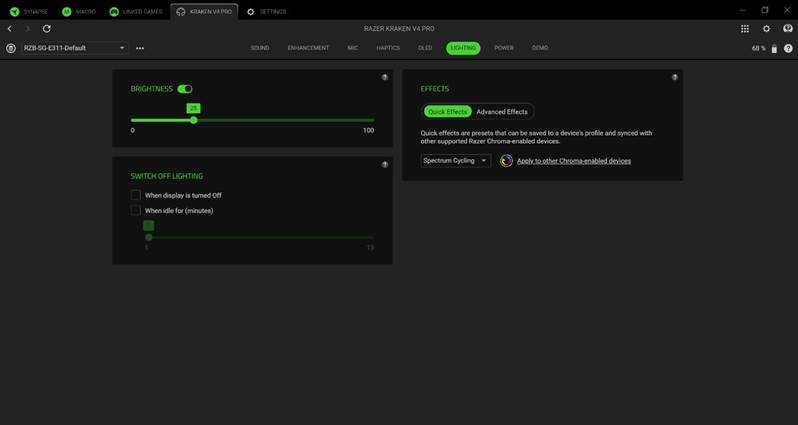Open the Power section

[x=504, y=48]
